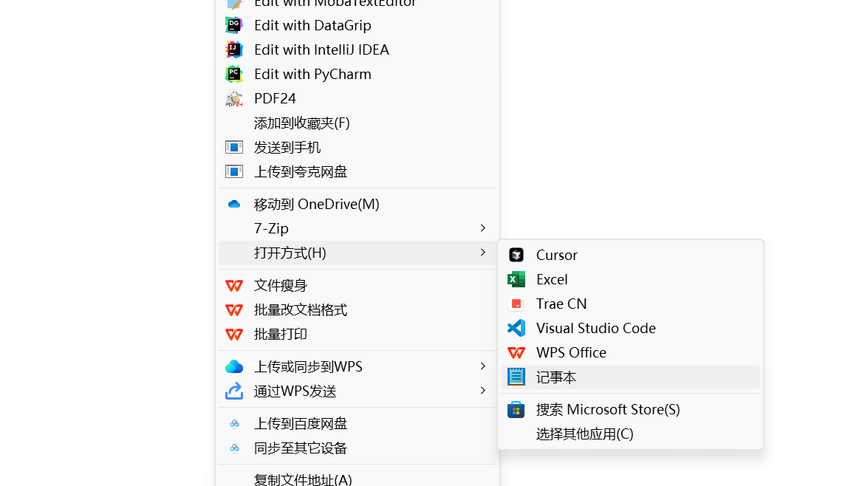Click Baidu icon beside 同步至其它设备
The height and width of the screenshot is (486, 868).
tap(235, 448)
